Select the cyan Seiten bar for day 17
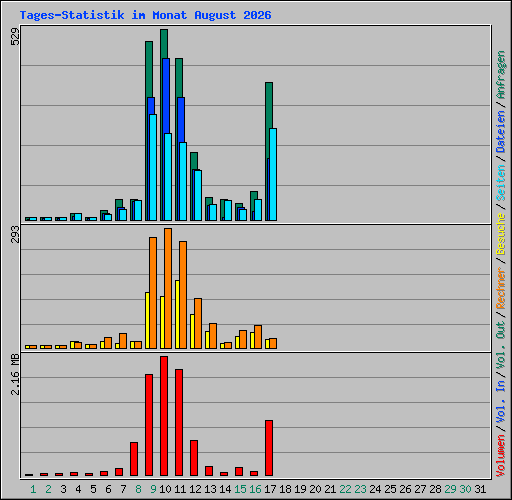The width and height of the screenshot is (512, 500). coord(273,174)
